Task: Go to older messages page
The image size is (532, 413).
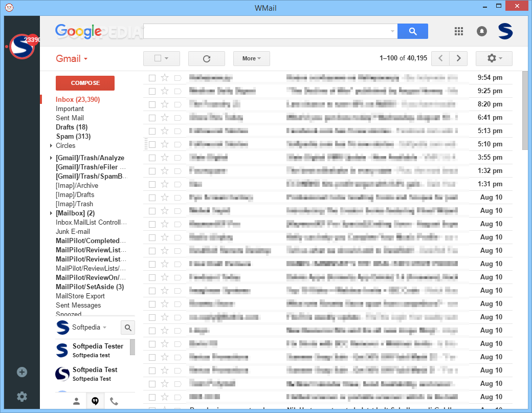Action: 459,58
